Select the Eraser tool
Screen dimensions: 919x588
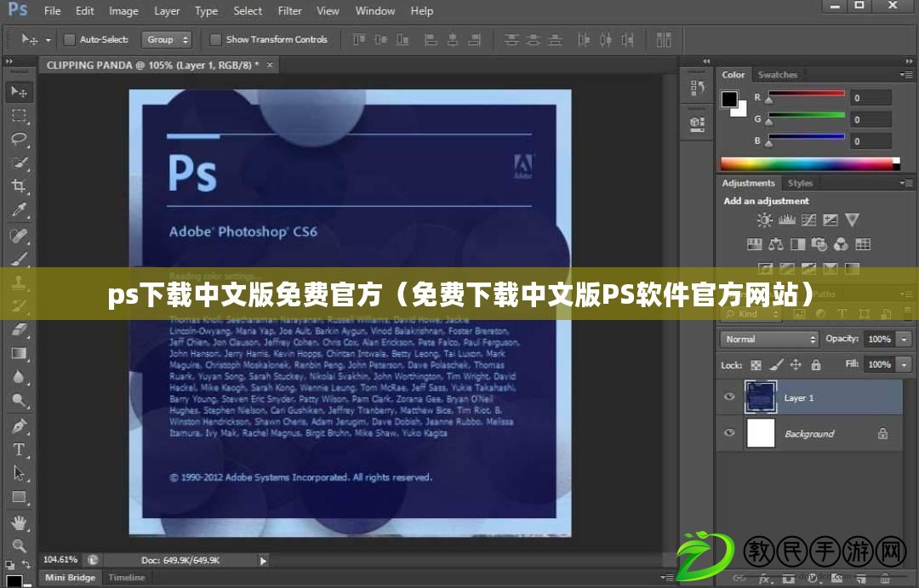[x=19, y=329]
